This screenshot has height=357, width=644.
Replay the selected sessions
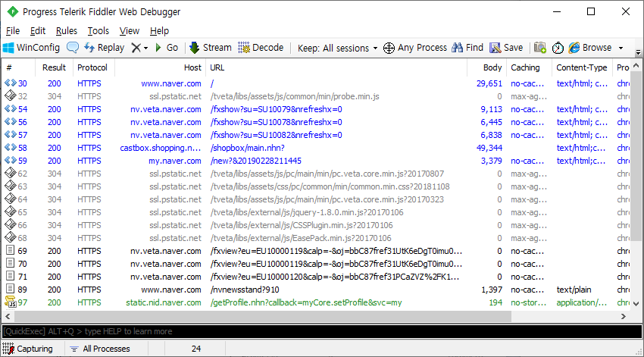coord(104,48)
